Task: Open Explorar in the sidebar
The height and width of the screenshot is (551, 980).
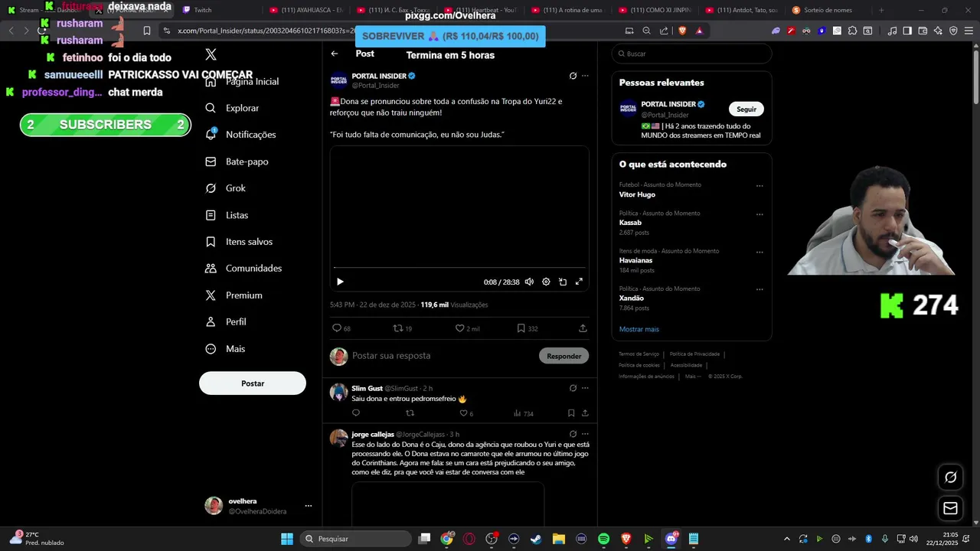Action: [x=233, y=108]
